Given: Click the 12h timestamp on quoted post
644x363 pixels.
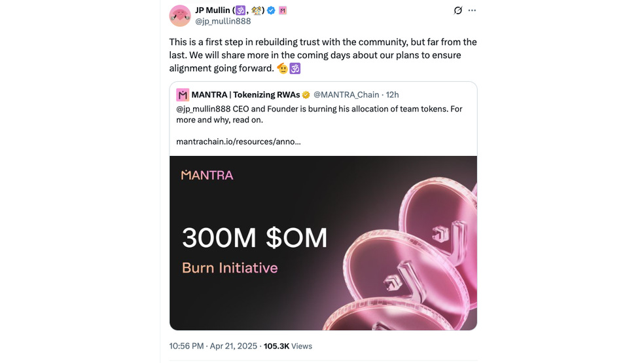Looking at the screenshot, I should 392,95.
